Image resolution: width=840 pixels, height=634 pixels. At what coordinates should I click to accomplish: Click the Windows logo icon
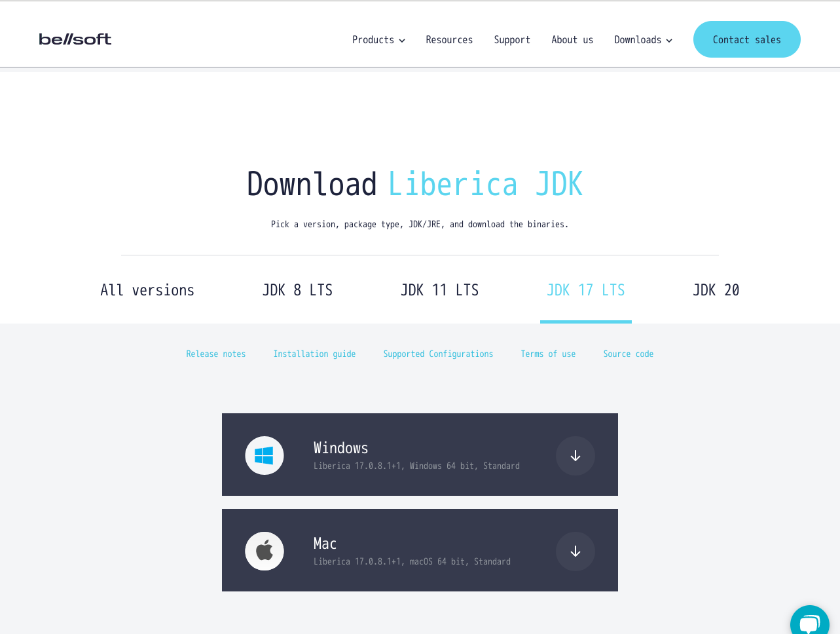click(x=265, y=456)
